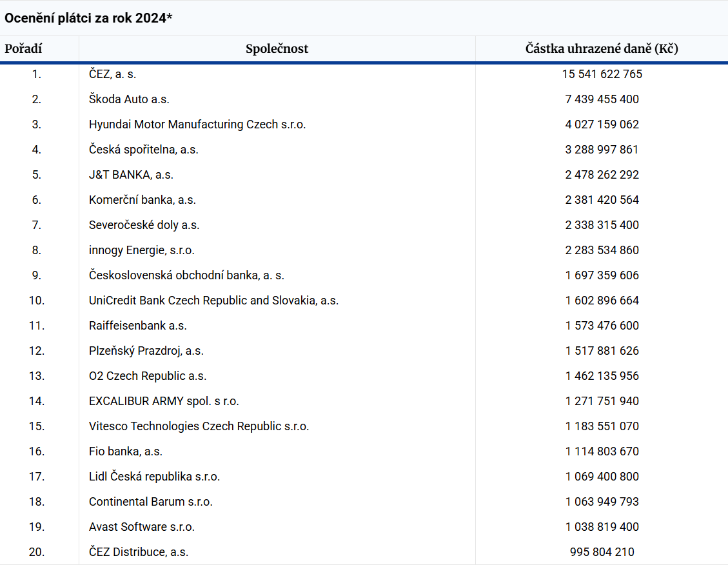Click the tax amount '1 114 803 670'
This screenshot has height=585, width=728.
click(602, 451)
